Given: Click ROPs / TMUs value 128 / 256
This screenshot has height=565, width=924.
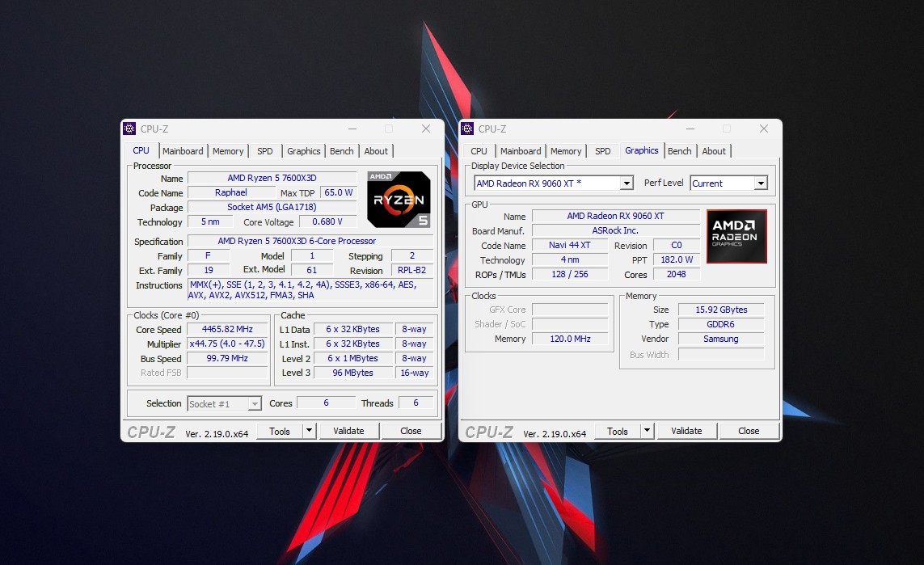Looking at the screenshot, I should pyautogui.click(x=570, y=275).
